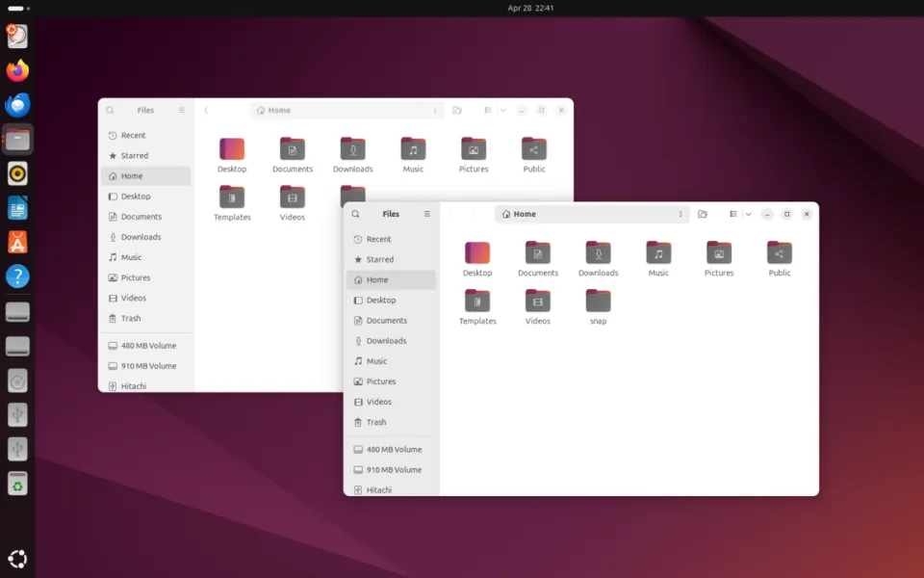Click search icon in front Files window

point(355,214)
